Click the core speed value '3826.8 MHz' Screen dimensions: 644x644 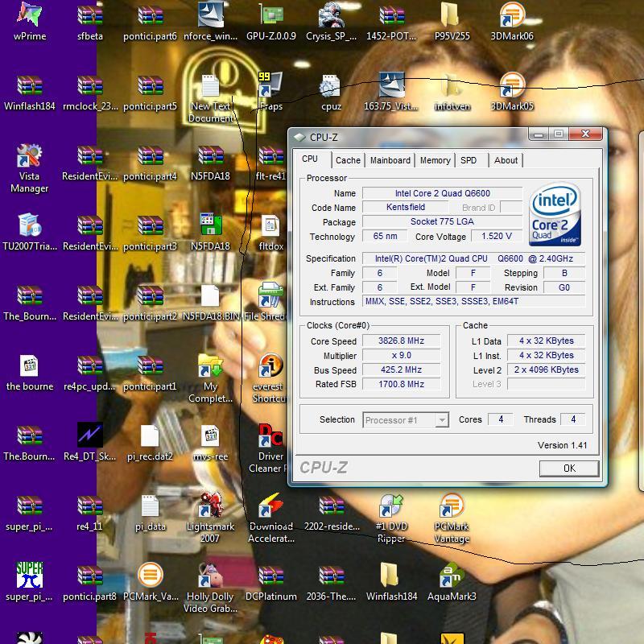coord(401,341)
